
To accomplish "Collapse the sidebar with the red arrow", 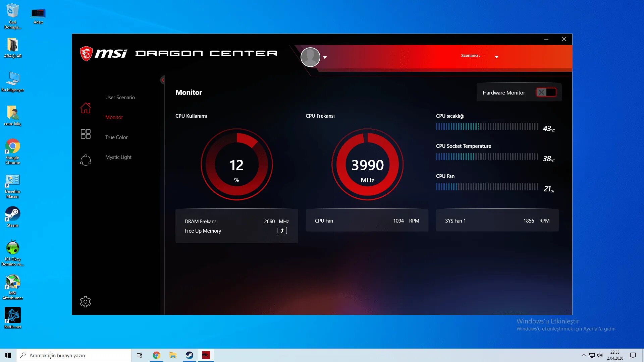I will pos(163,80).
